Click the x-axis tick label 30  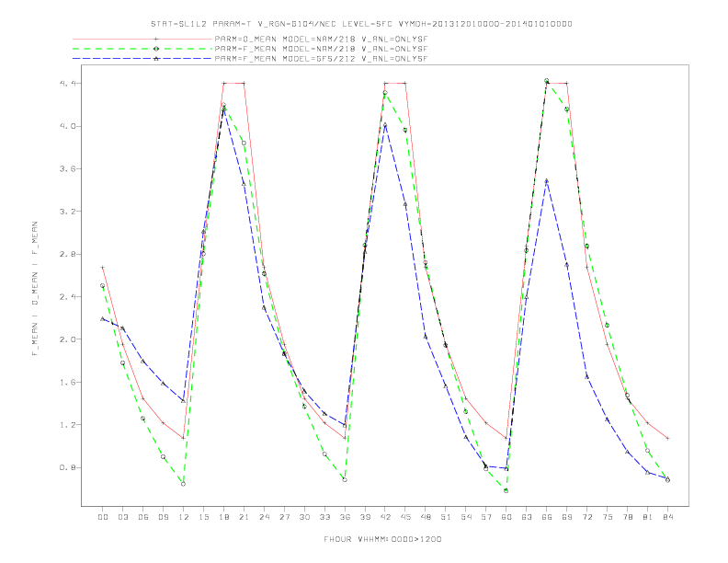pos(304,517)
